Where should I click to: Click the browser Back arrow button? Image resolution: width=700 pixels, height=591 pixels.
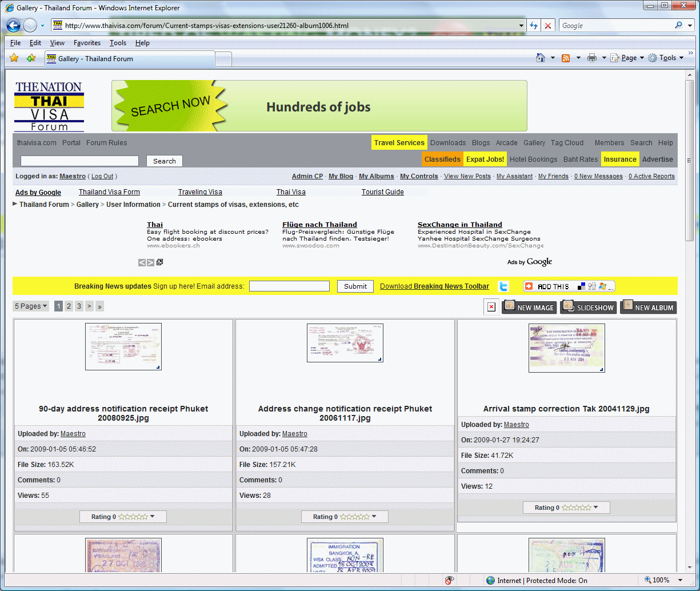tap(14, 26)
